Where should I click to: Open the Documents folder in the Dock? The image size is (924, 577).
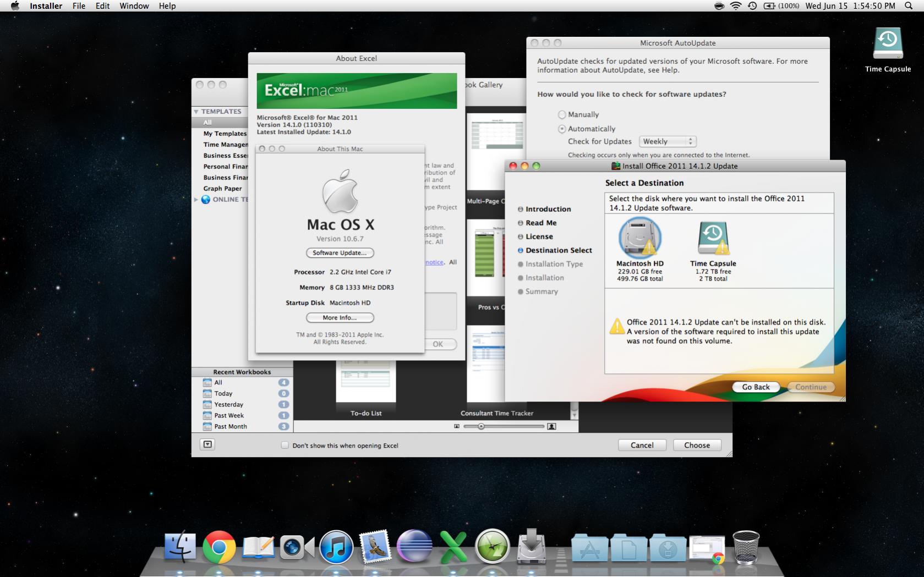[x=628, y=548]
